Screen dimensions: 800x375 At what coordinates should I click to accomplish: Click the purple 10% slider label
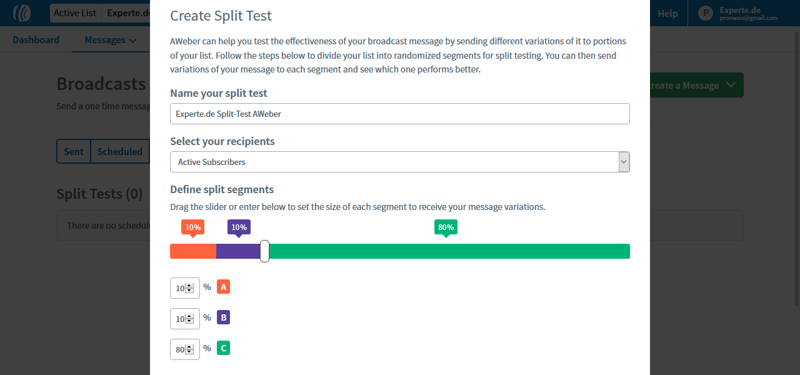pyautogui.click(x=239, y=228)
